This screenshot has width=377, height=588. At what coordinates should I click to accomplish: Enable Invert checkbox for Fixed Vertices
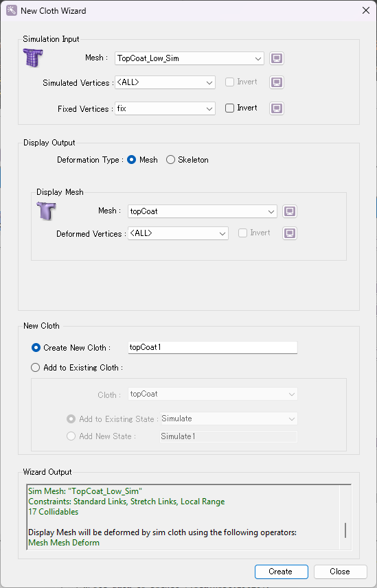click(229, 108)
